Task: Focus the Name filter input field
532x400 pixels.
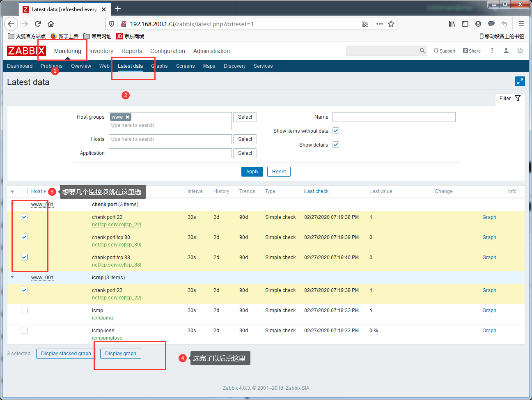Action: coord(394,117)
